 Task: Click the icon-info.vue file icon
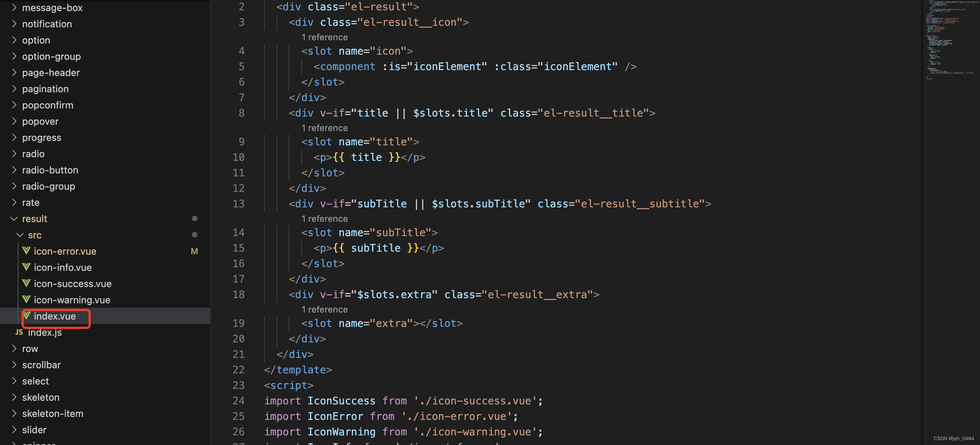tap(26, 267)
